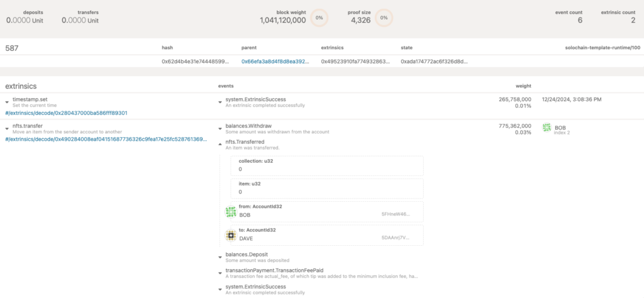644x298 pixels.
Task: Expand the balances.Withdraw event
Action: (x=220, y=128)
